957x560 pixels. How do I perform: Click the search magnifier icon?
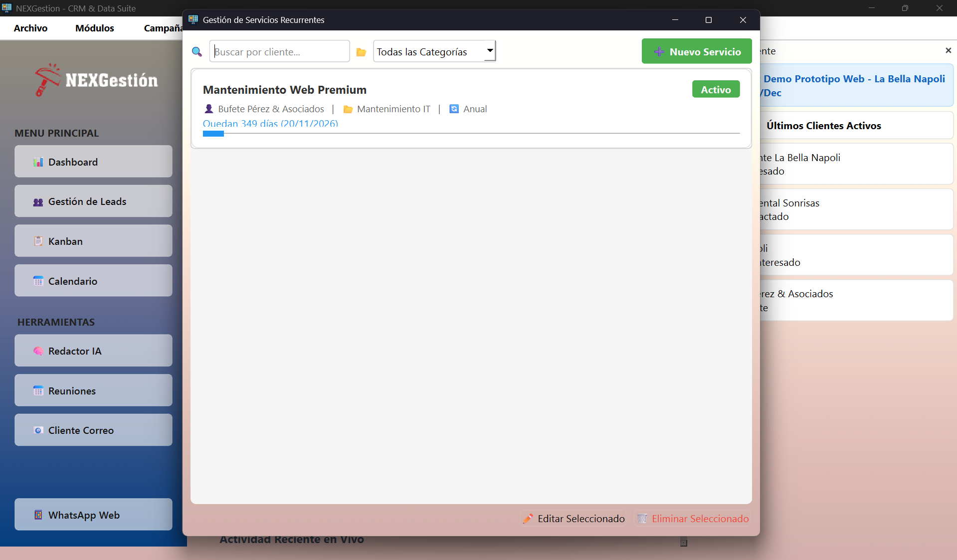pyautogui.click(x=197, y=52)
